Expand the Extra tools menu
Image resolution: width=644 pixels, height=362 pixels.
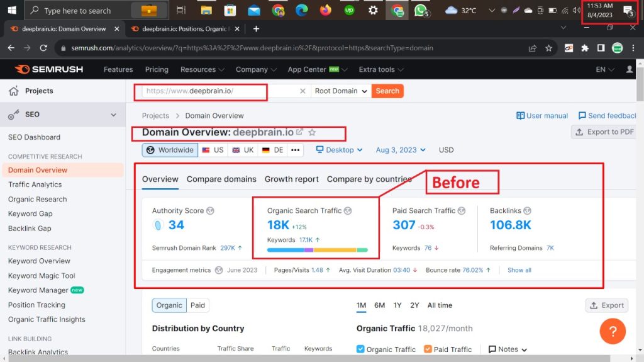381,69
